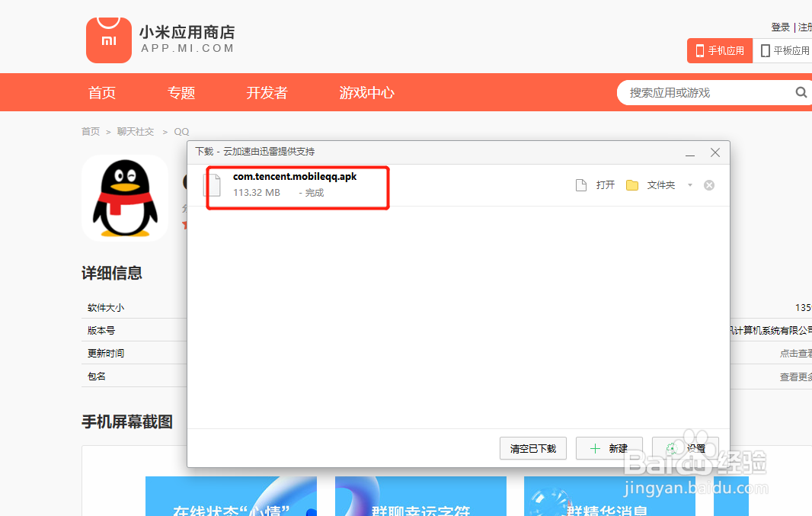
Task: Open the 首页 navigation tab
Action: (102, 93)
